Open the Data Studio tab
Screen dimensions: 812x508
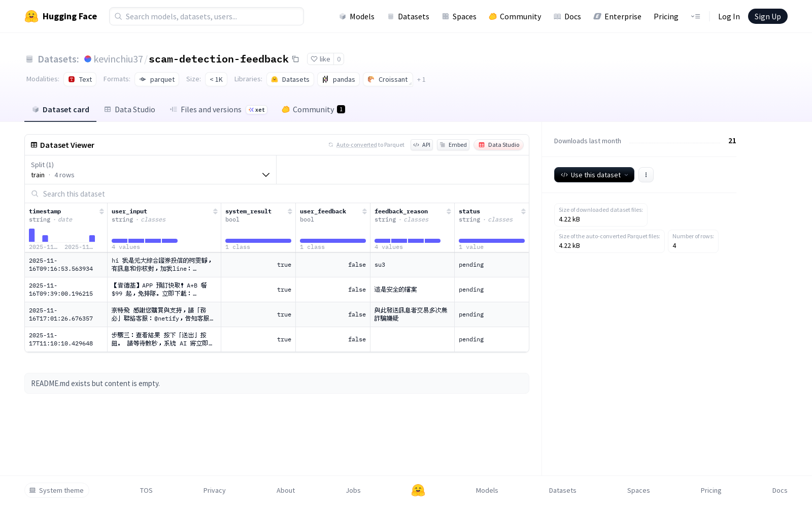129,110
